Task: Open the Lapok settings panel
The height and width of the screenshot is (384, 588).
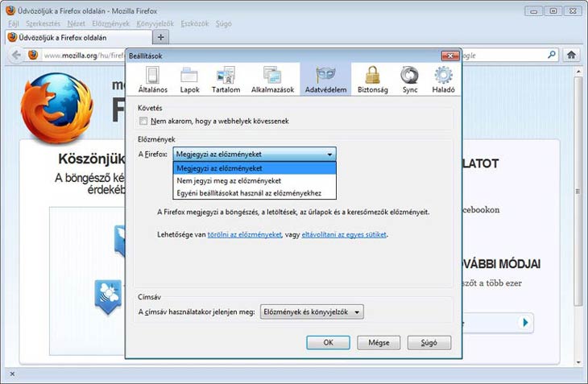Action: 189,79
